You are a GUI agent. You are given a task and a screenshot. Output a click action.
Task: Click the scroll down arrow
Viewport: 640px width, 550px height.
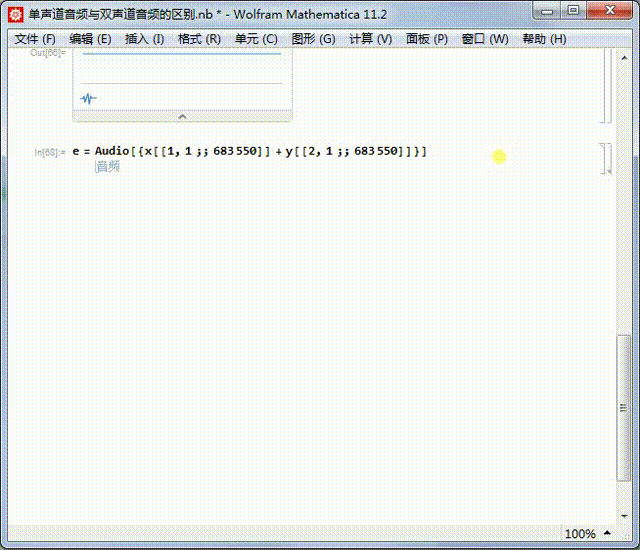click(624, 516)
